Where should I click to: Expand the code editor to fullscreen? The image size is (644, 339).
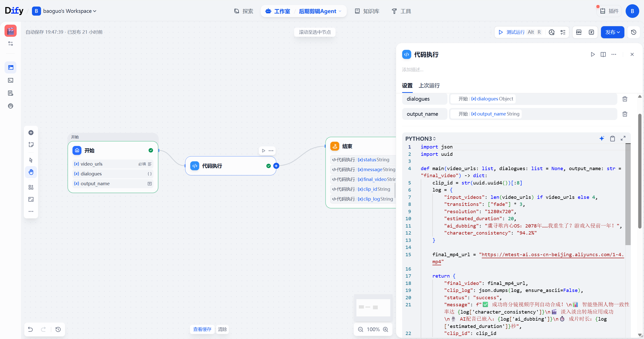(623, 138)
